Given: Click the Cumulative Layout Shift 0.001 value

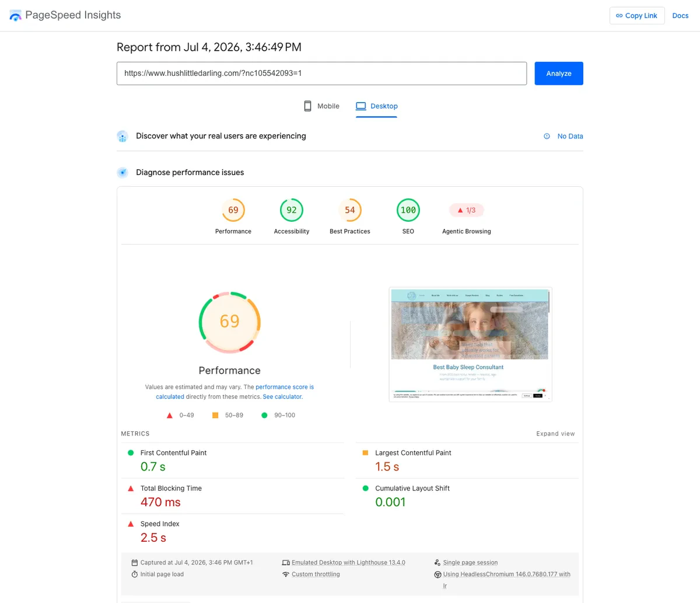Looking at the screenshot, I should 390,502.
